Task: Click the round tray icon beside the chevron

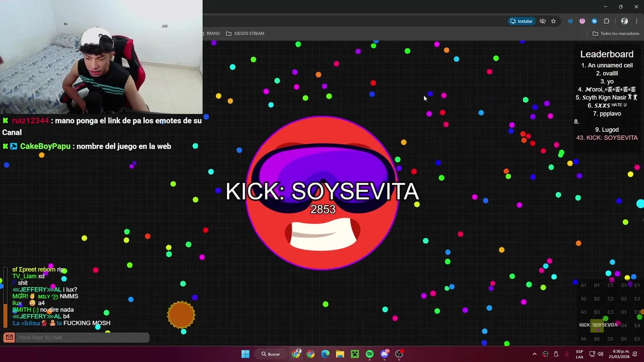Action: pyautogui.click(x=545, y=354)
